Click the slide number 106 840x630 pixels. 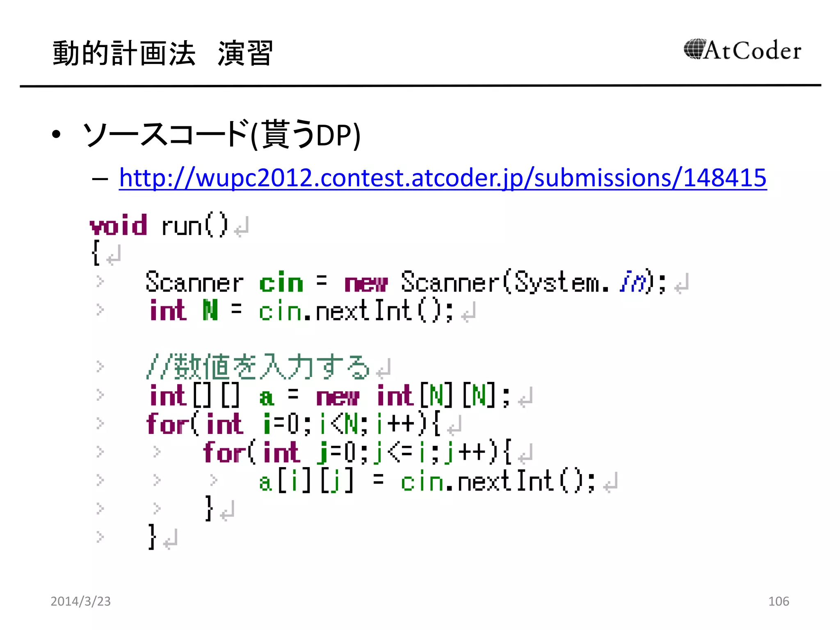coord(778,601)
